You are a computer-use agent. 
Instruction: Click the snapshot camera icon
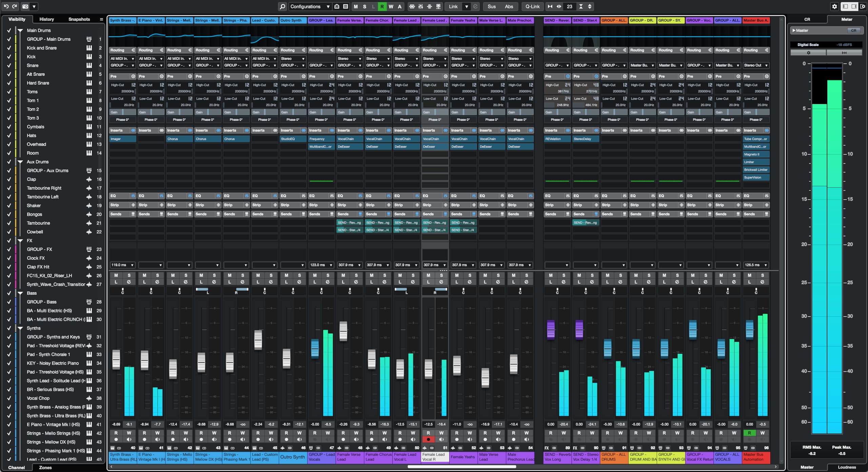click(x=25, y=6)
